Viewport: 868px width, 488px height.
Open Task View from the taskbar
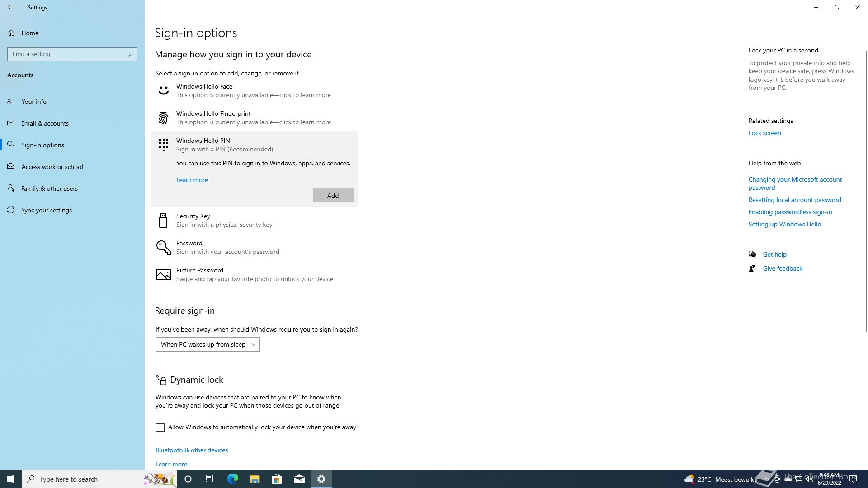tap(210, 479)
